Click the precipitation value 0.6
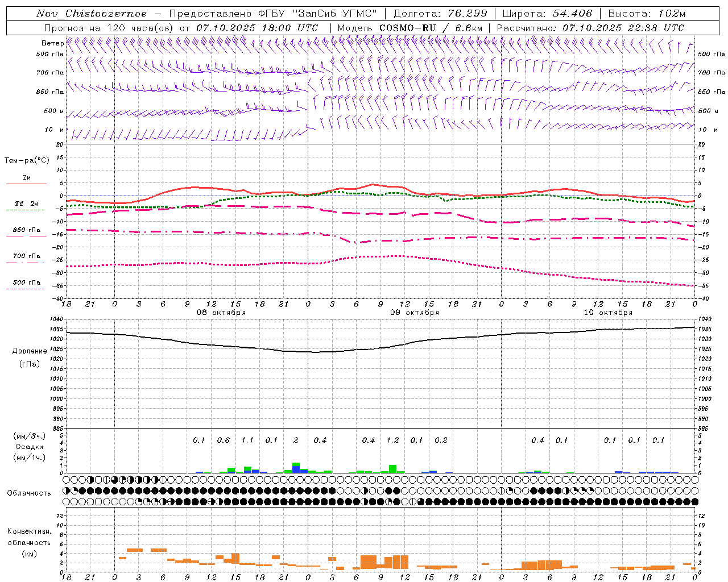 [224, 440]
